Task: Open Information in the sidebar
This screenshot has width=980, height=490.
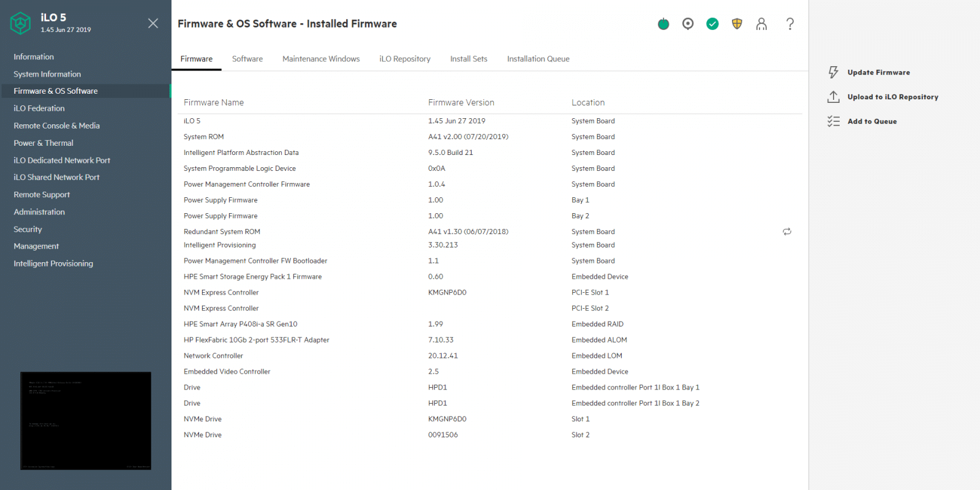Action: pos(34,57)
